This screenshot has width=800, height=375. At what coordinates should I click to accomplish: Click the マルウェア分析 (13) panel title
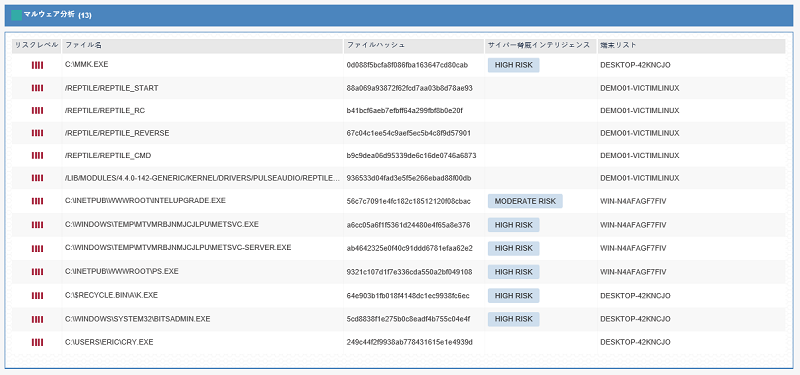click(58, 15)
